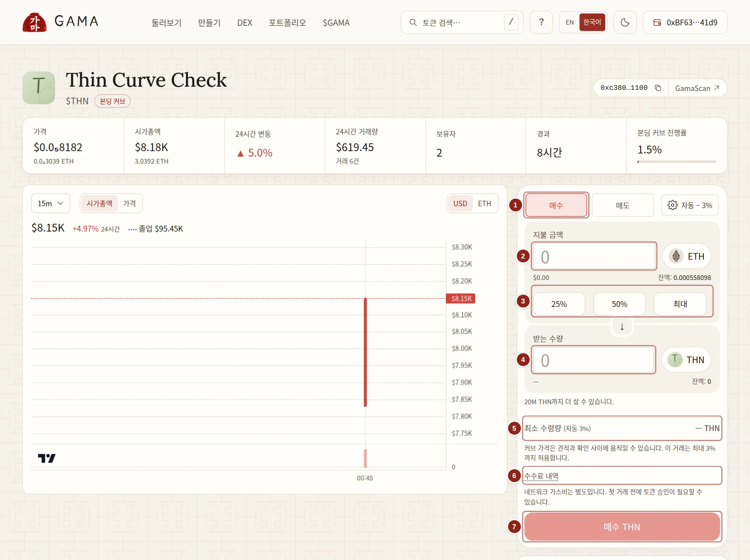Open the 15m timeframe dropdown
Viewport: 750px width, 560px height.
pos(50,203)
